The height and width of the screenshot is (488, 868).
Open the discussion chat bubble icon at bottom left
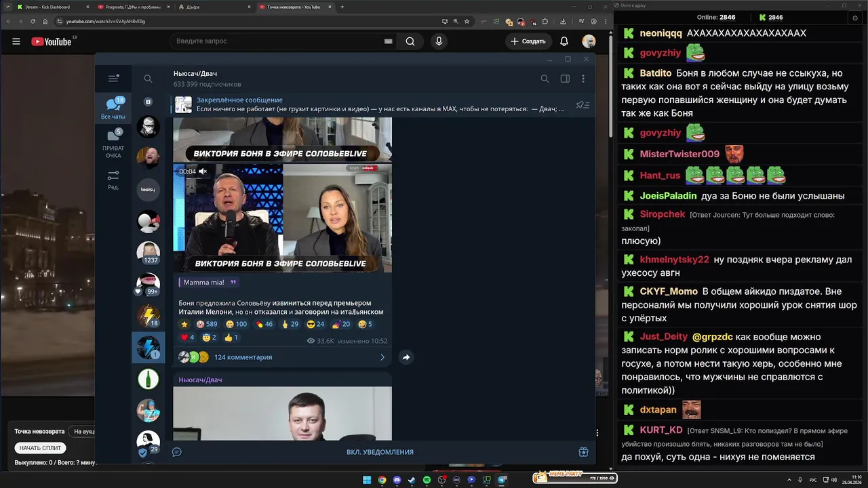[177, 452]
